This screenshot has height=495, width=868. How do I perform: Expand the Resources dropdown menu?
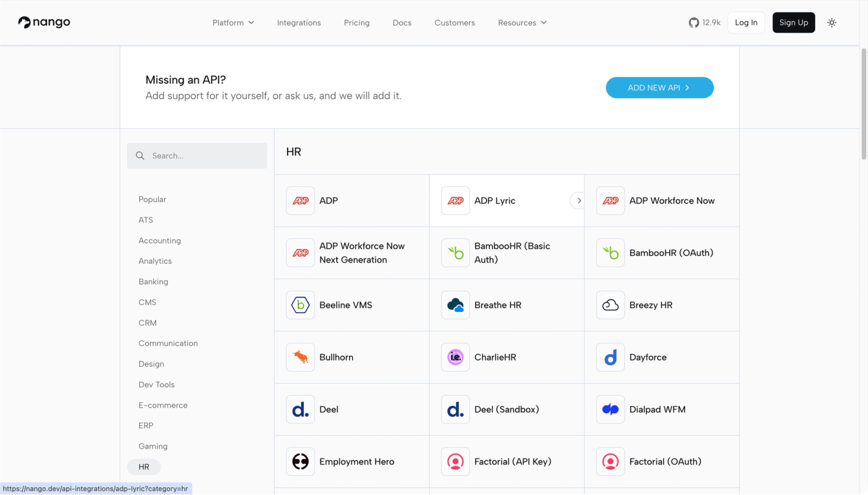[x=522, y=22]
